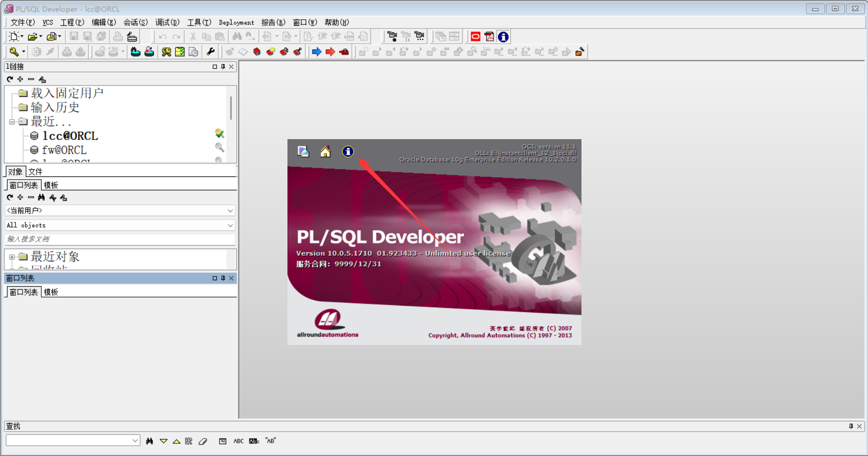Close the 查找 find panel

[860, 426]
